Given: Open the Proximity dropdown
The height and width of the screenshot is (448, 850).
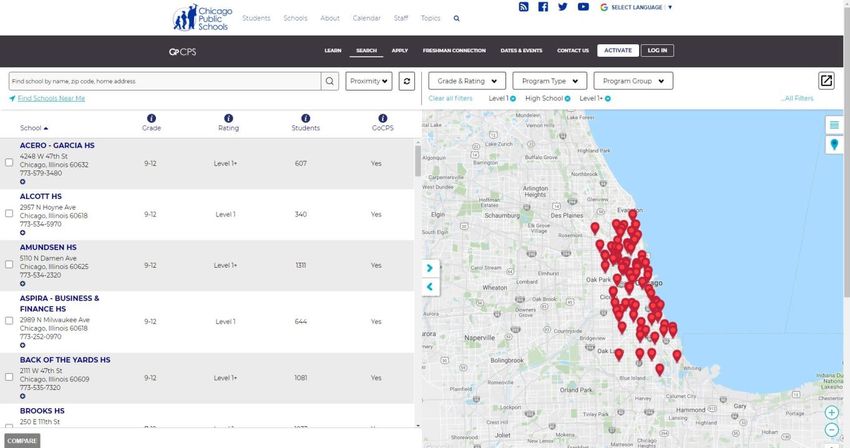Looking at the screenshot, I should tap(369, 81).
